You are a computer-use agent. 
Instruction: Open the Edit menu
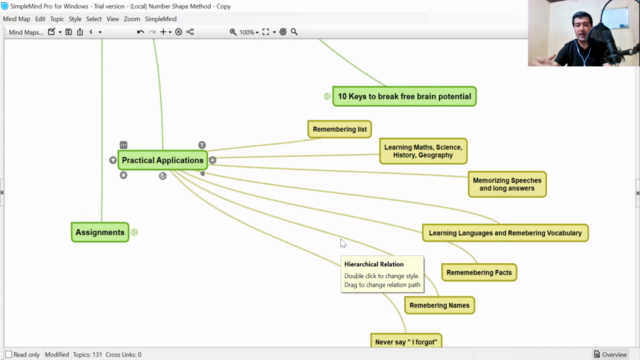point(40,19)
